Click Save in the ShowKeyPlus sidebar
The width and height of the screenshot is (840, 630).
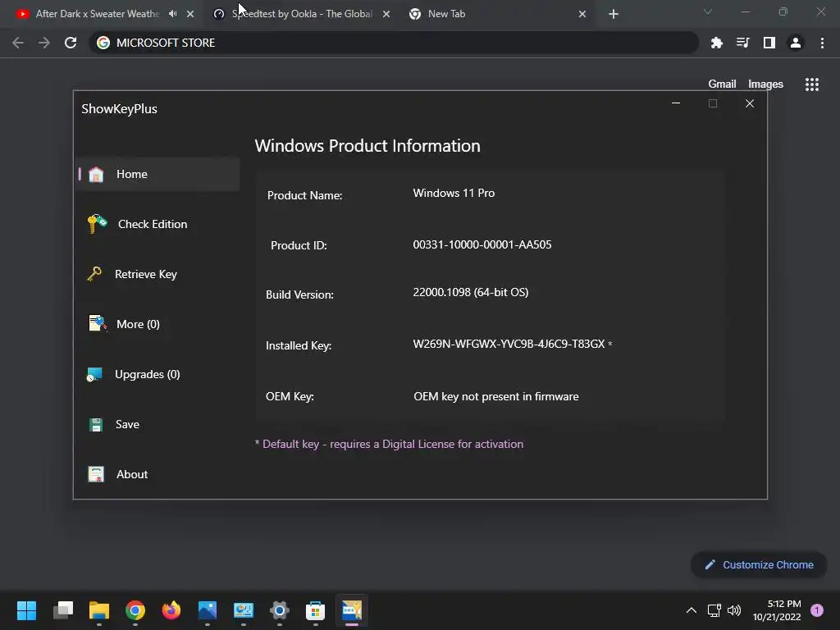point(127,424)
